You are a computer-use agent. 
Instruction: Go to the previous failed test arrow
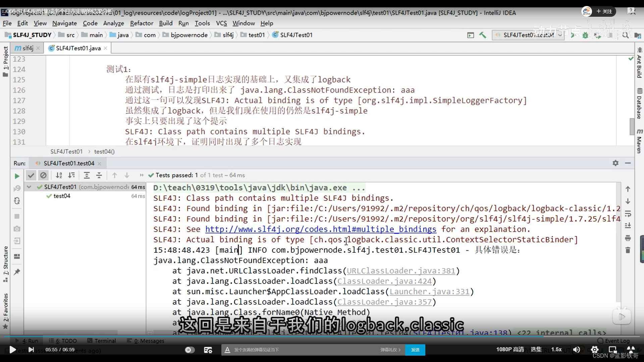click(x=115, y=175)
